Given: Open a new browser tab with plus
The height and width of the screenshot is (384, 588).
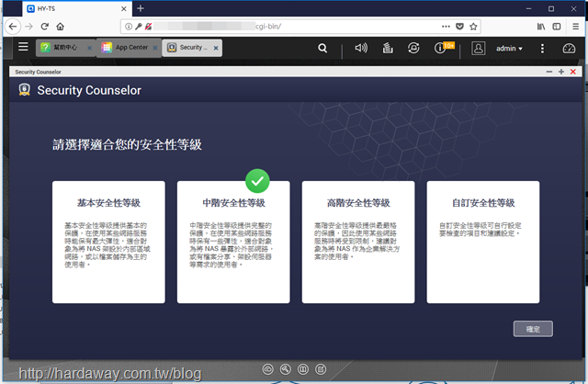Looking at the screenshot, I should (141, 8).
